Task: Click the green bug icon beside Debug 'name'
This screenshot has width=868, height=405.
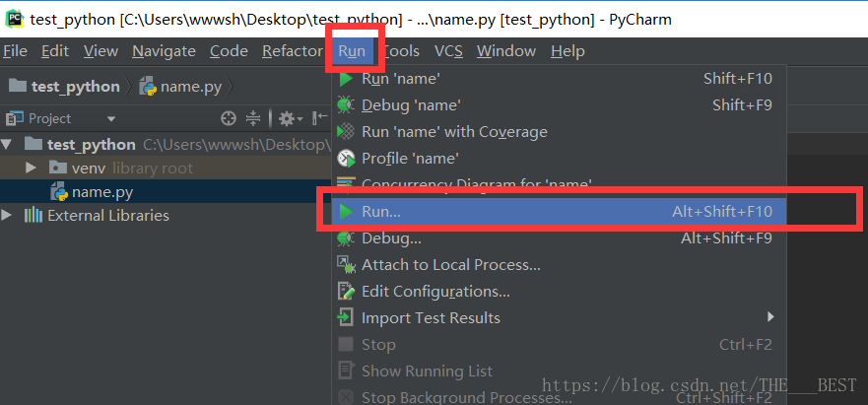Action: click(x=346, y=105)
